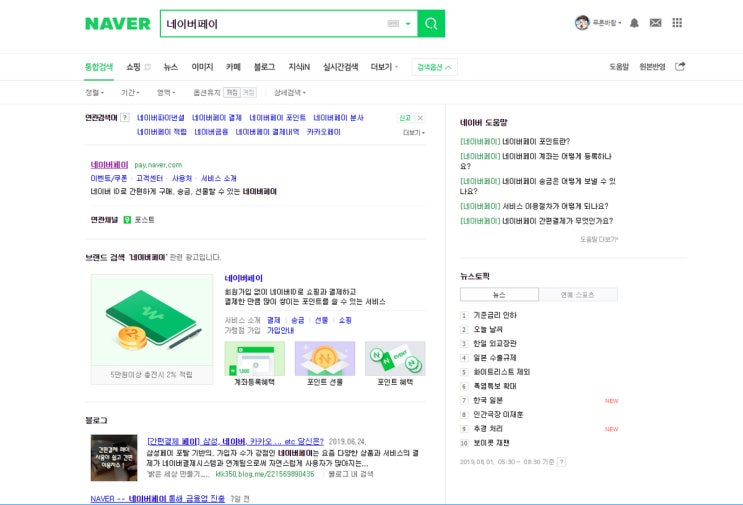
Task: Open the 네이버페이 pay.naver.com result title
Action: coord(109,165)
